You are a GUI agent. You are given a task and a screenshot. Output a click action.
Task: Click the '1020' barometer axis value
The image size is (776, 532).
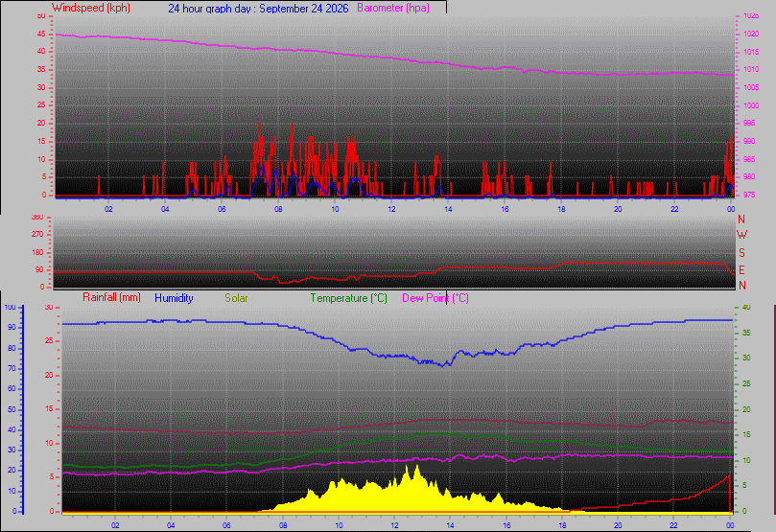tap(751, 35)
